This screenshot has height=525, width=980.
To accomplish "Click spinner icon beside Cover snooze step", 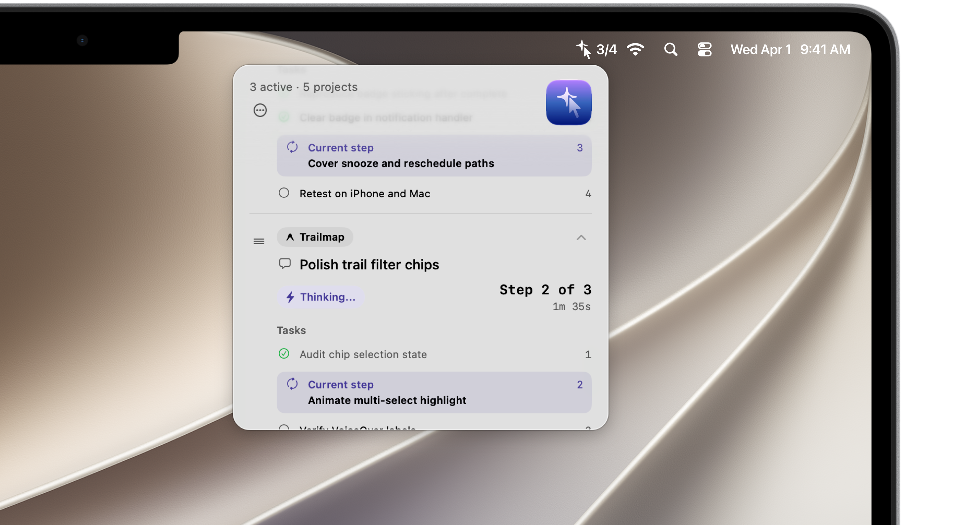I will pyautogui.click(x=292, y=147).
